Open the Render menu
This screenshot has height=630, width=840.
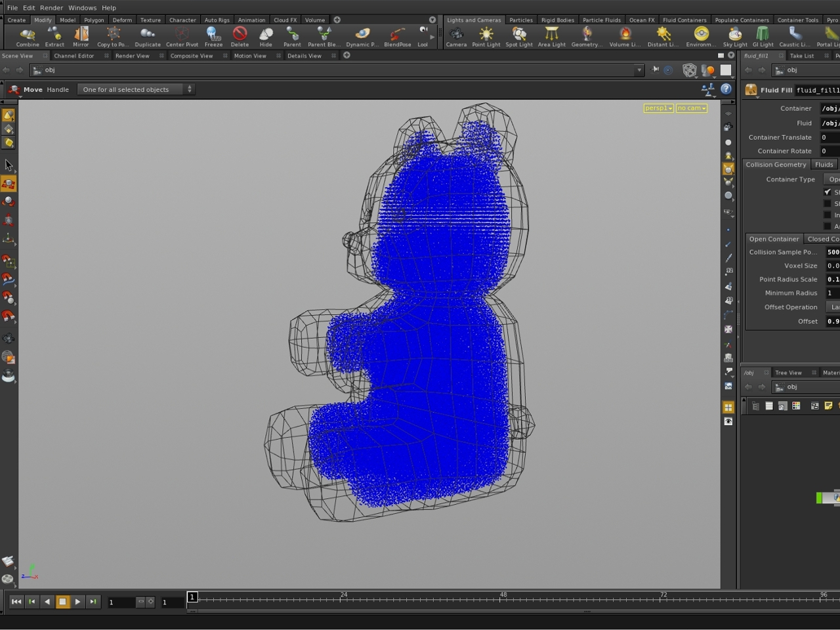point(51,8)
